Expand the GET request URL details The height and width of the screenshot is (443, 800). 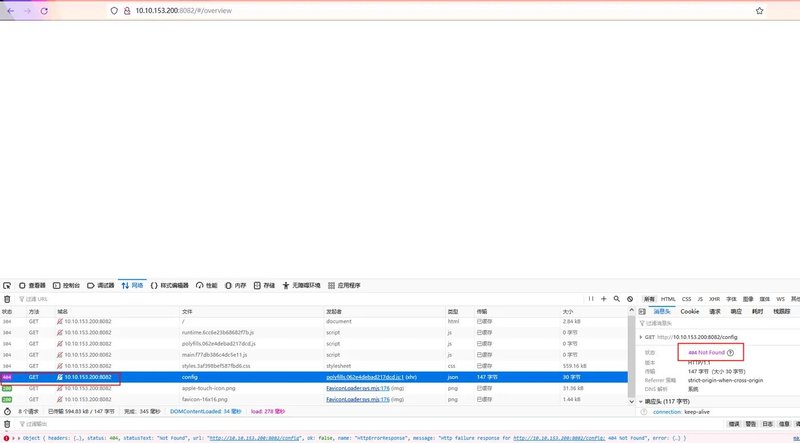pyautogui.click(x=641, y=337)
